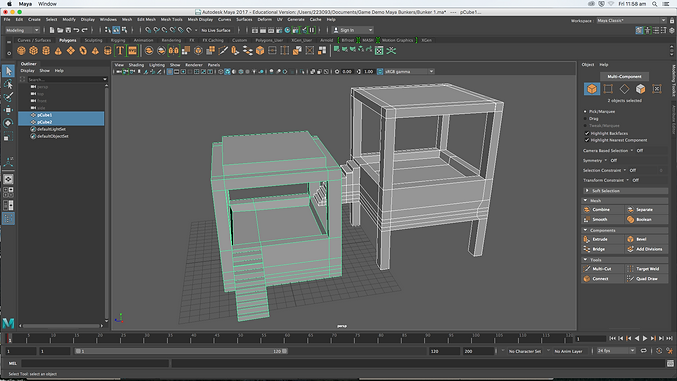Screen dimensions: 677x381
Task: Click the SVG shelf icon
Action: [x=132, y=51]
